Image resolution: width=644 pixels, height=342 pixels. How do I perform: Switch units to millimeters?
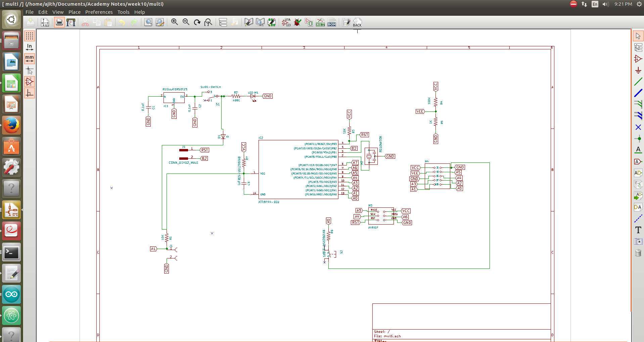[30, 59]
